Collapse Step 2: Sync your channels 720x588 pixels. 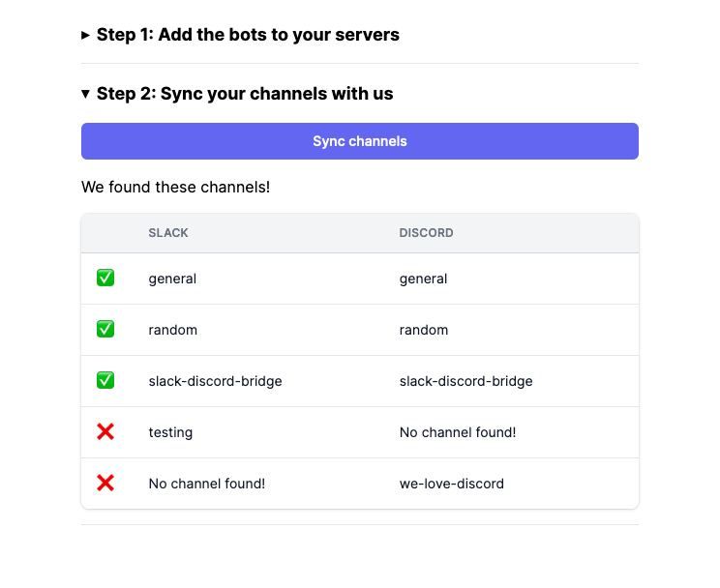coord(244,94)
